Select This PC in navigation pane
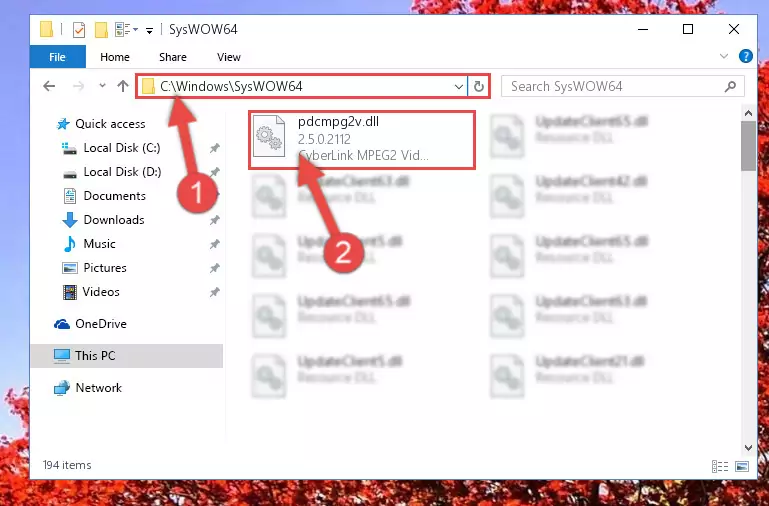This screenshot has height=506, width=769. tap(127, 355)
